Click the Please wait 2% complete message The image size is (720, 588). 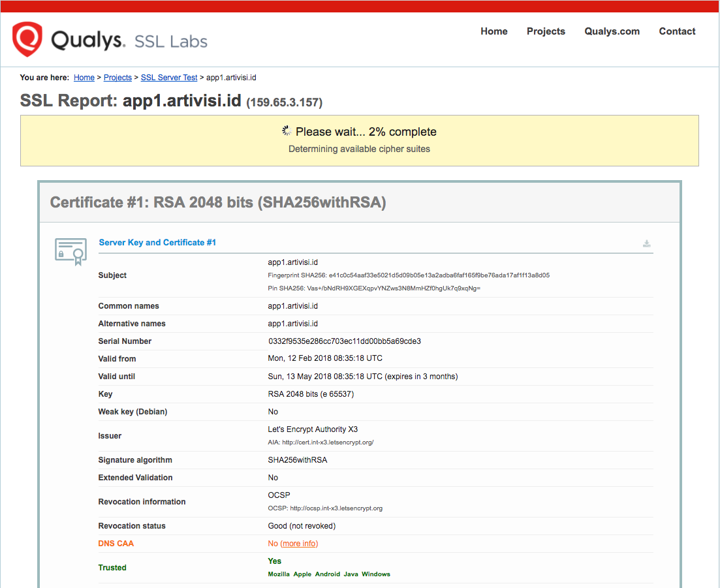366,132
